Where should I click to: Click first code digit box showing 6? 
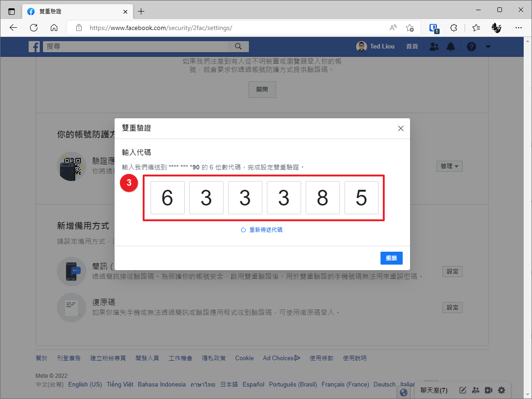pyautogui.click(x=168, y=198)
